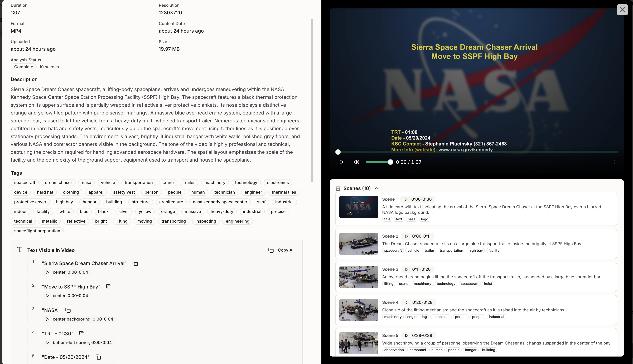Mute the video audio
The width and height of the screenshot is (633, 364).
356,162
